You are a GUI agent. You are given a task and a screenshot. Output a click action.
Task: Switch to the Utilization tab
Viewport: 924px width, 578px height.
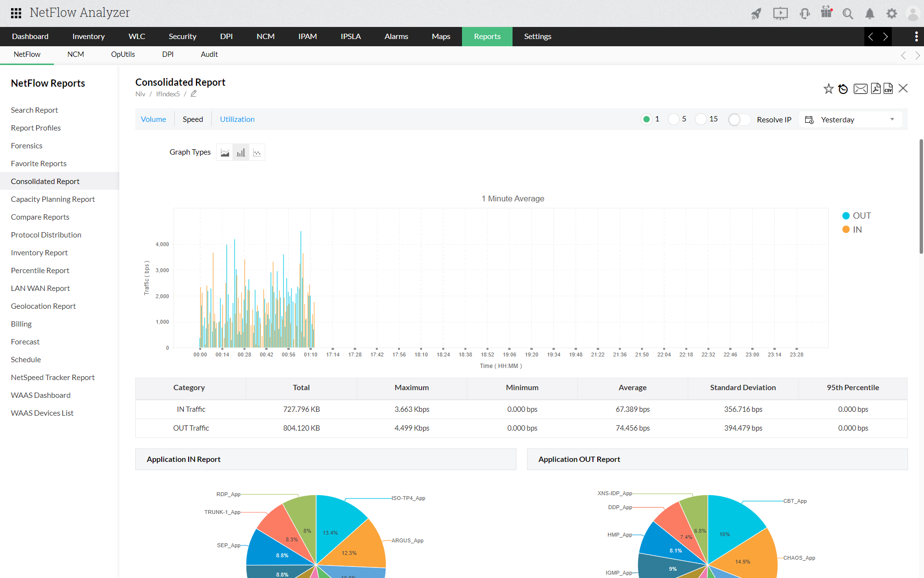(x=237, y=119)
